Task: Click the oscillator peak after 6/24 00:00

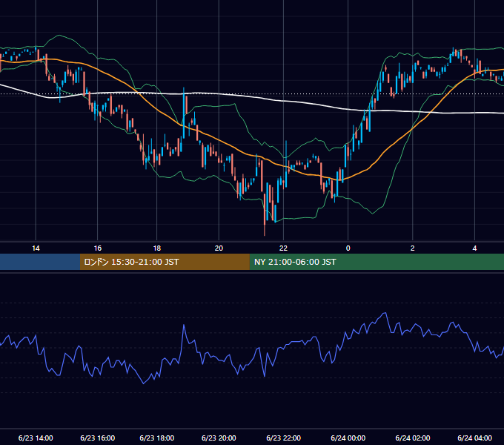Action: pyautogui.click(x=385, y=313)
